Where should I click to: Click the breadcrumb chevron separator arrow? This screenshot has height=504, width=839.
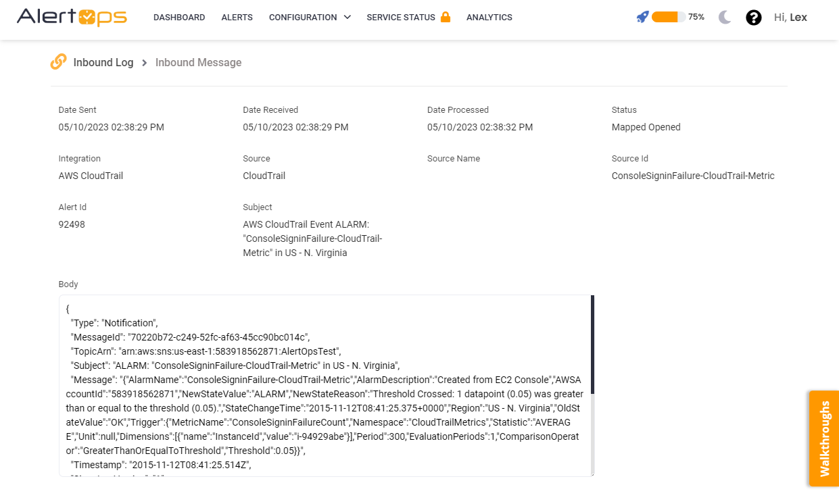pyautogui.click(x=145, y=63)
